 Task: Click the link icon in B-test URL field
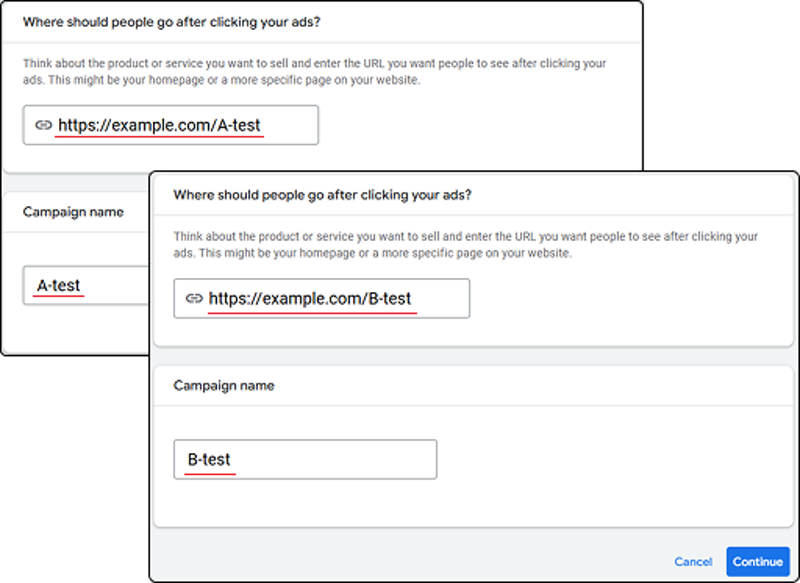coord(194,298)
